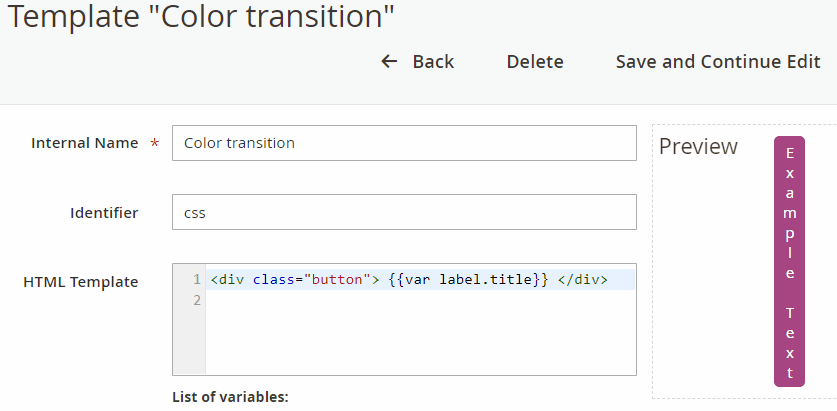The height and width of the screenshot is (411, 837).
Task: Go back using the Back label
Action: pos(433,62)
